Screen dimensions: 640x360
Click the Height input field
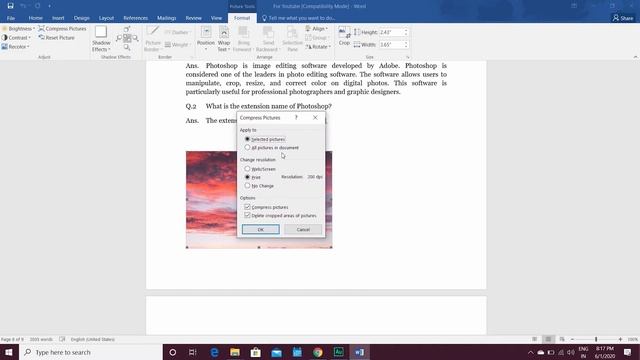(391, 32)
